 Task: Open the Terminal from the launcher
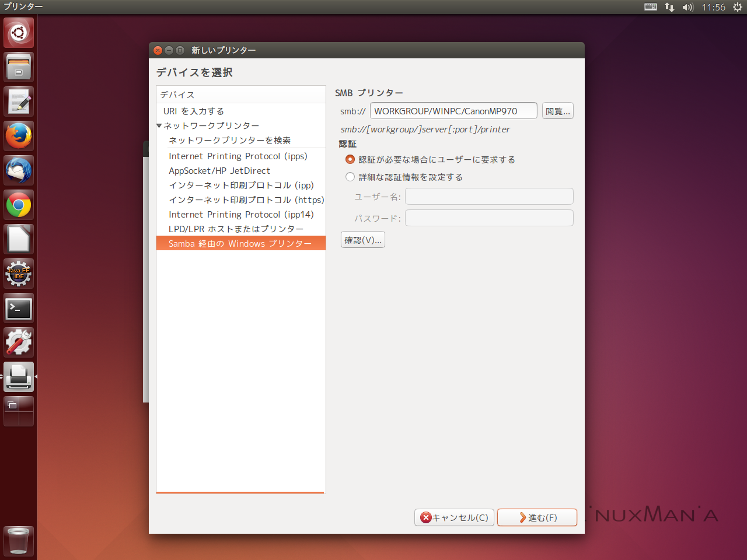[x=19, y=308]
